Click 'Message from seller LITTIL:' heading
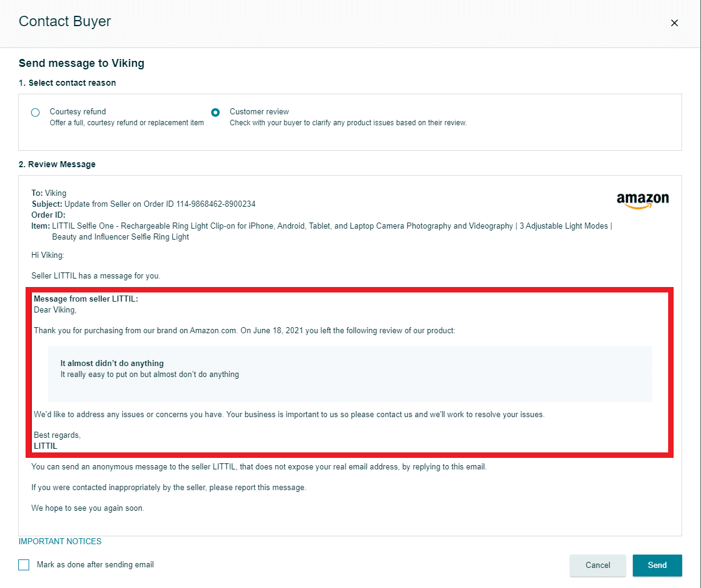 (86, 299)
